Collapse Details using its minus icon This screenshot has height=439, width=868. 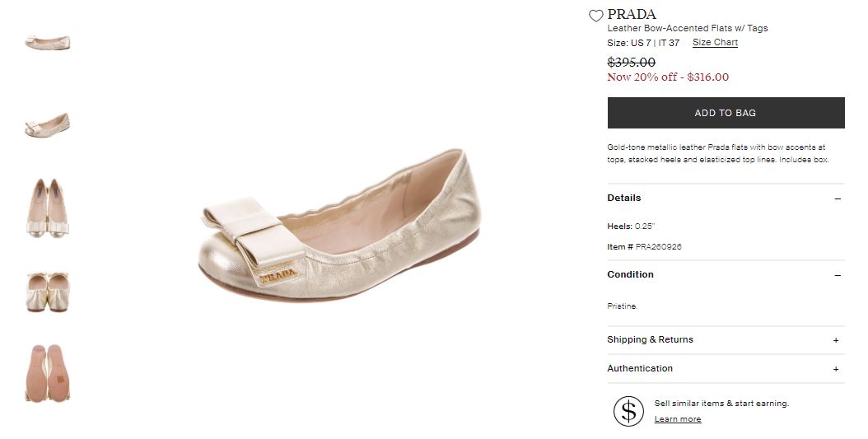(838, 198)
